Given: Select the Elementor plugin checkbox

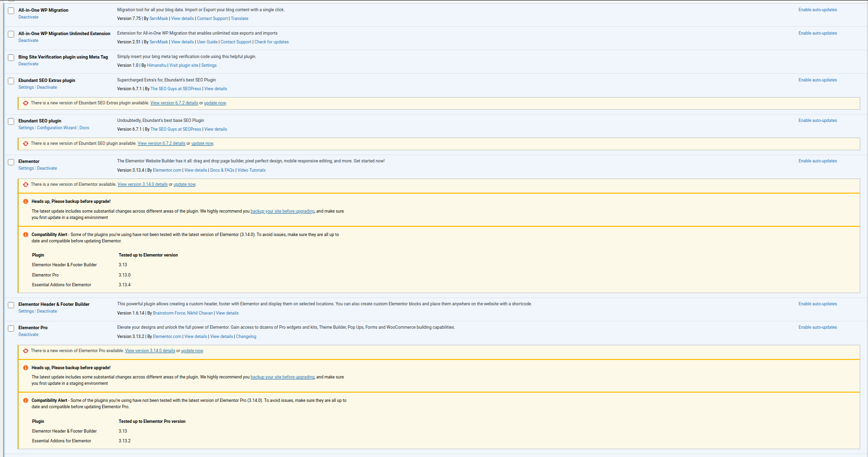Looking at the screenshot, I should pyautogui.click(x=11, y=162).
